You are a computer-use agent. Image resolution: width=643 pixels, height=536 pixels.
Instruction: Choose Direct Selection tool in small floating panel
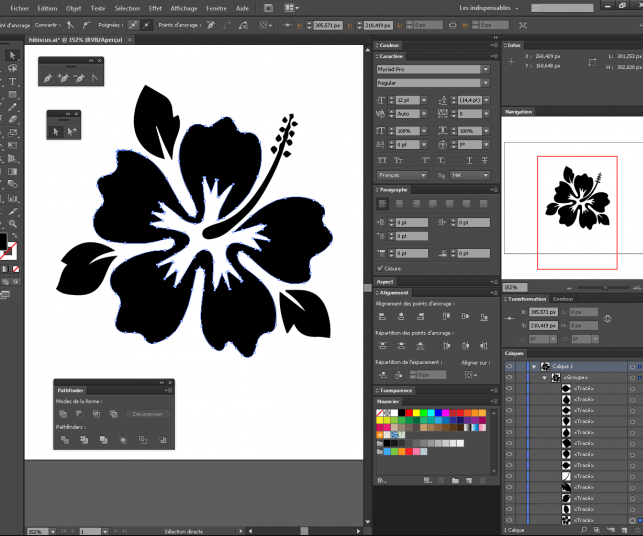coord(56,131)
